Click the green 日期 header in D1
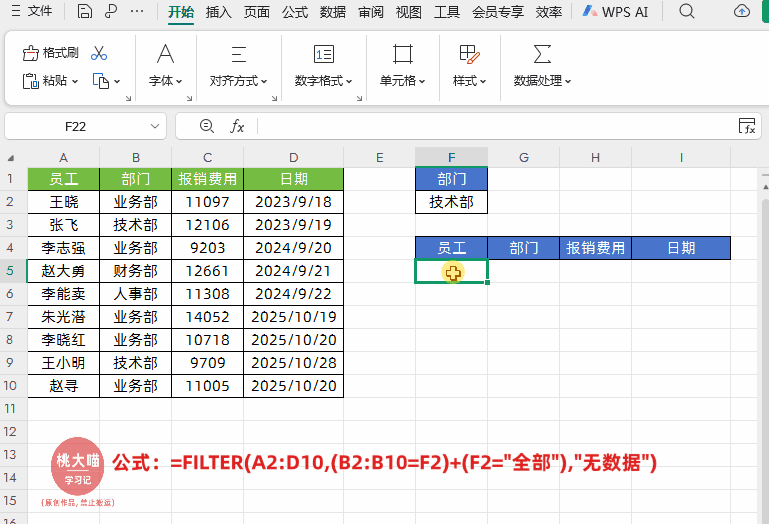The height and width of the screenshot is (524, 769). click(x=293, y=179)
